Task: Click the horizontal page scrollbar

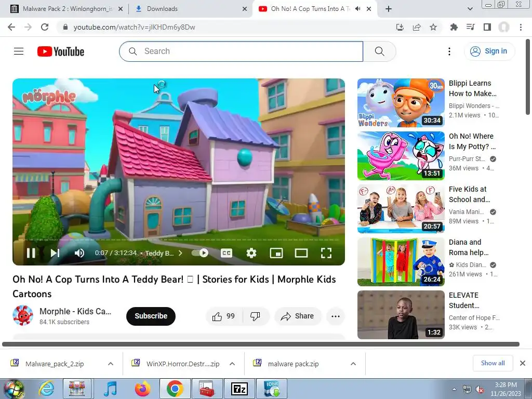Action: point(261,344)
